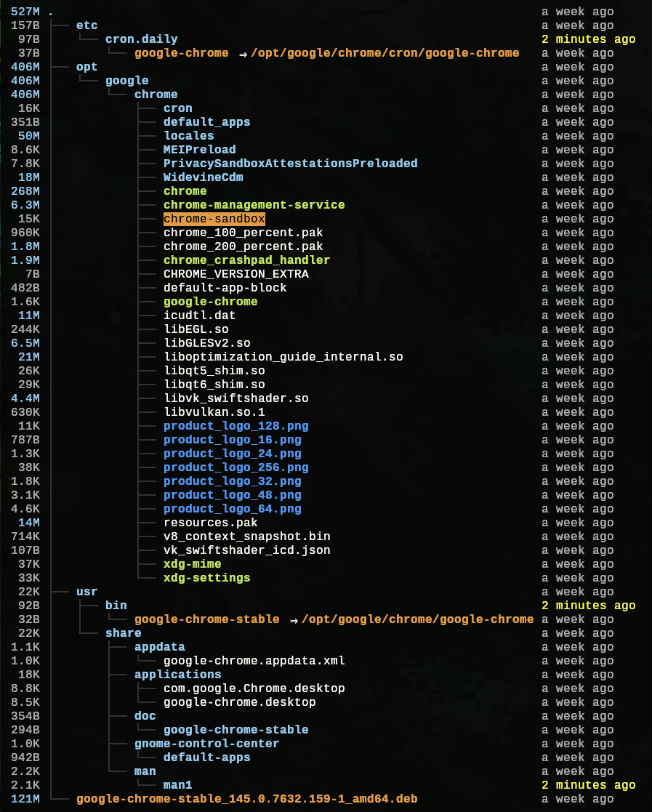Click google-chrome.appdata.xml file

point(254,661)
